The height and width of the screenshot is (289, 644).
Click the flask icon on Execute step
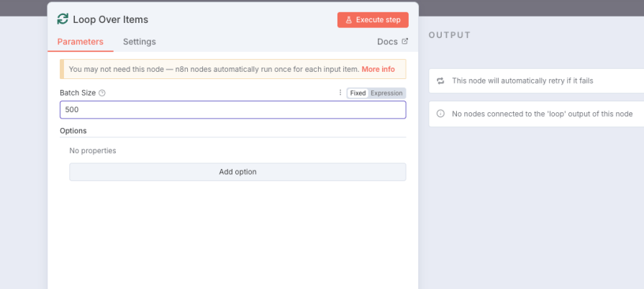[x=348, y=20]
